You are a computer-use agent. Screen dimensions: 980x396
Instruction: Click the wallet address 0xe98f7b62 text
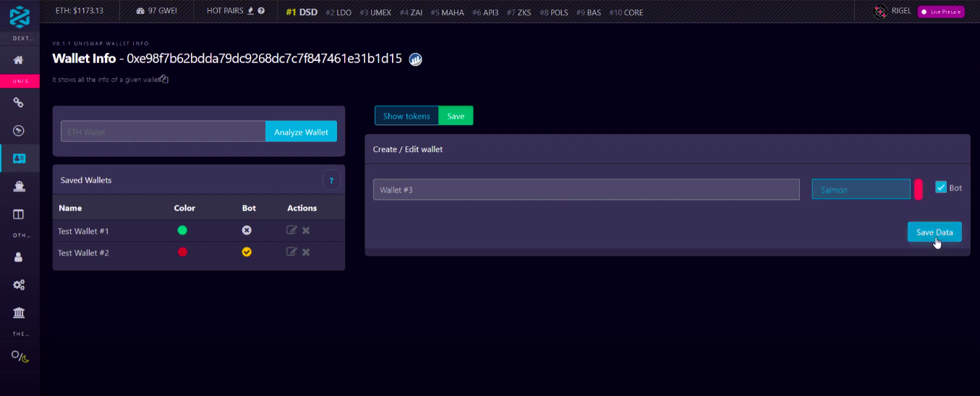(x=264, y=59)
